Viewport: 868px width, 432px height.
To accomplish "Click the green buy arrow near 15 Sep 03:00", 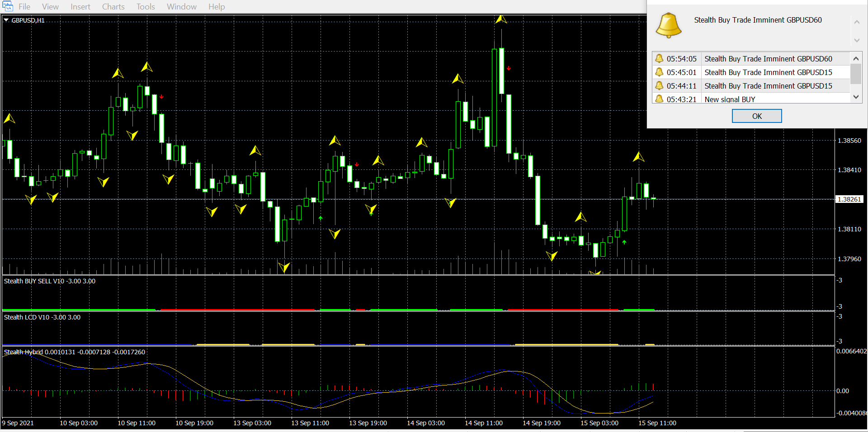I will coord(624,243).
